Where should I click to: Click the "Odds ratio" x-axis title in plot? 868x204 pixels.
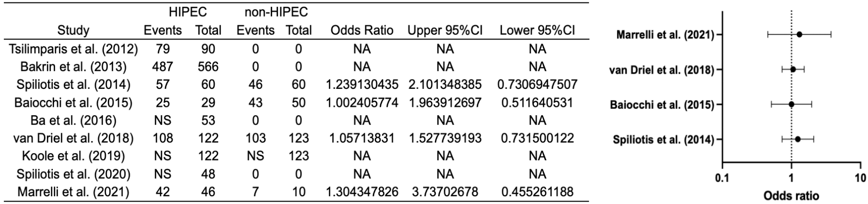[x=791, y=196]
